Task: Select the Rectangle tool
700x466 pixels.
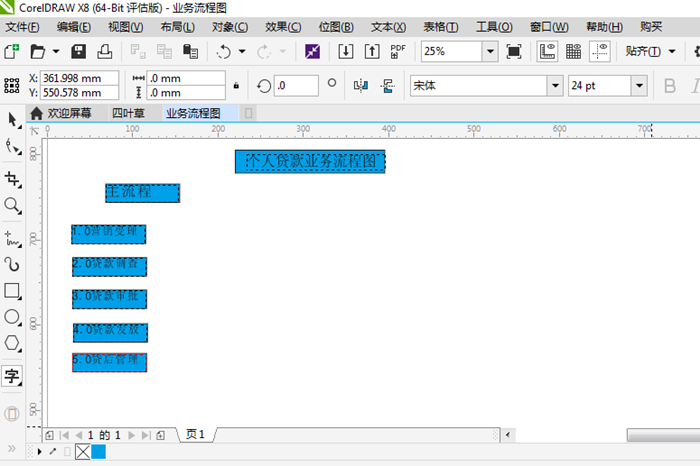Action: point(12,291)
